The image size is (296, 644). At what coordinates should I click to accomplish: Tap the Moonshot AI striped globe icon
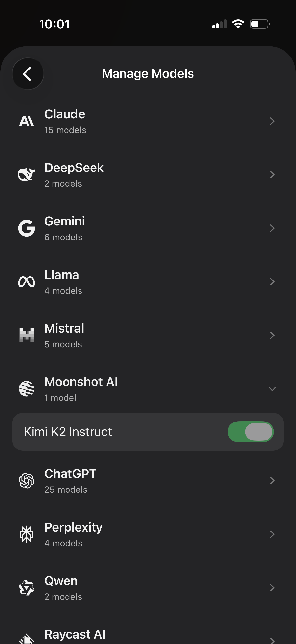click(x=27, y=389)
